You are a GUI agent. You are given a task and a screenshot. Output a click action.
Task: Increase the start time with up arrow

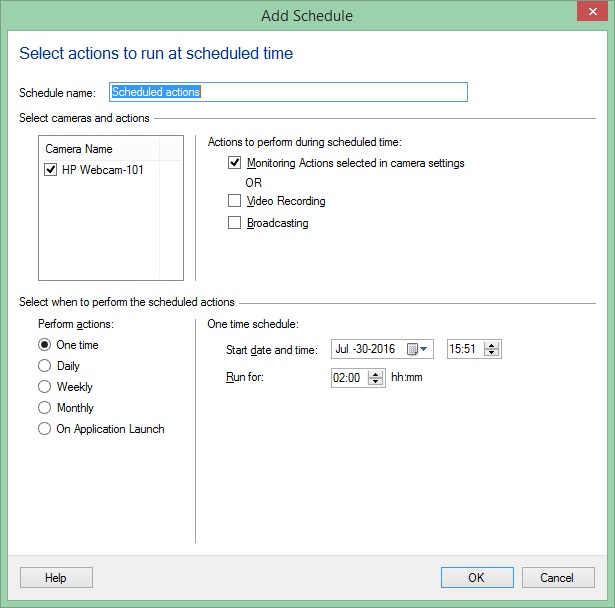pos(491,345)
